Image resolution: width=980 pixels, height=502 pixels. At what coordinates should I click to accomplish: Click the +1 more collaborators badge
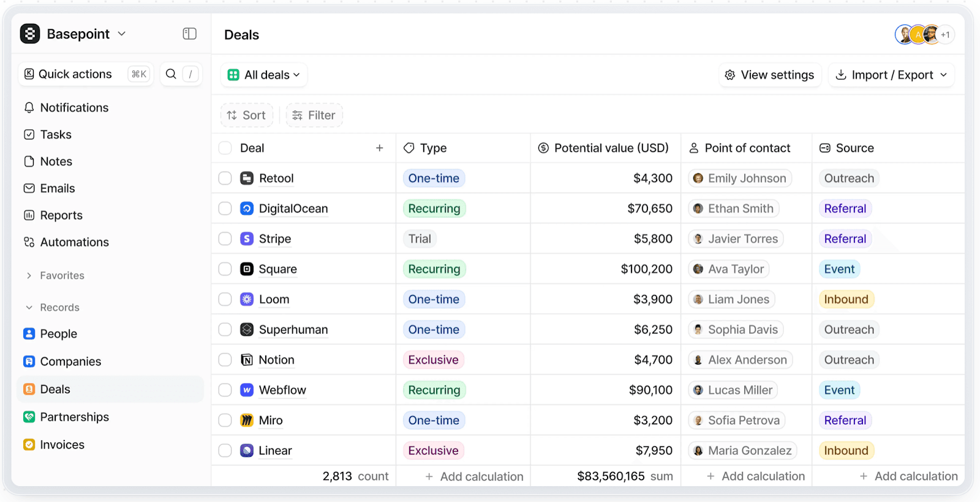pos(946,35)
